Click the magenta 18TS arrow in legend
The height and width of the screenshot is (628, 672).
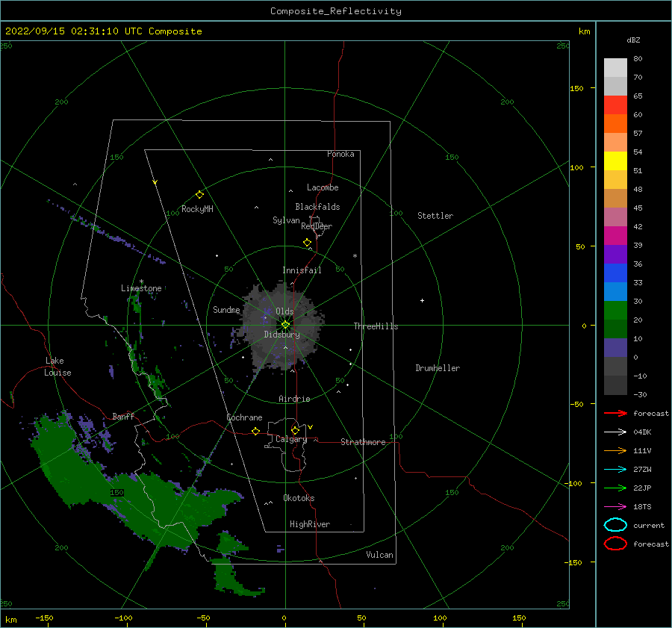[x=615, y=506]
